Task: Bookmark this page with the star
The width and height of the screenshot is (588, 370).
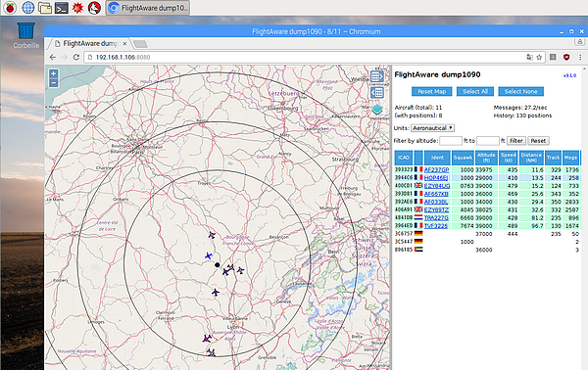Action: (x=539, y=58)
